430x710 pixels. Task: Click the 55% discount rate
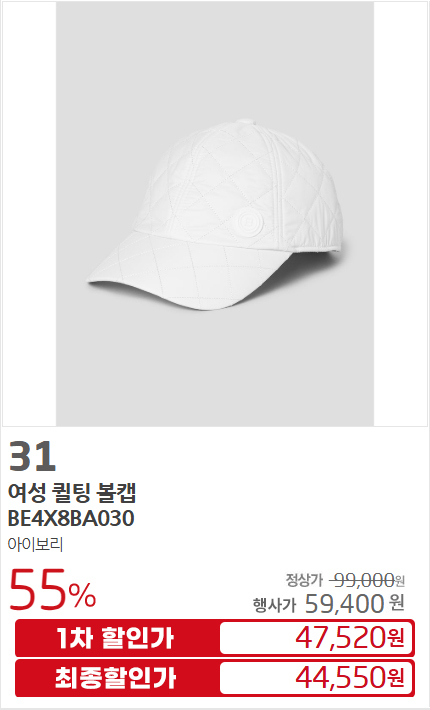click(53, 590)
